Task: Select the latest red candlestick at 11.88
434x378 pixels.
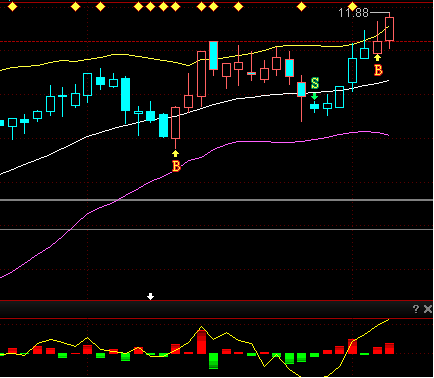Action: (x=389, y=29)
